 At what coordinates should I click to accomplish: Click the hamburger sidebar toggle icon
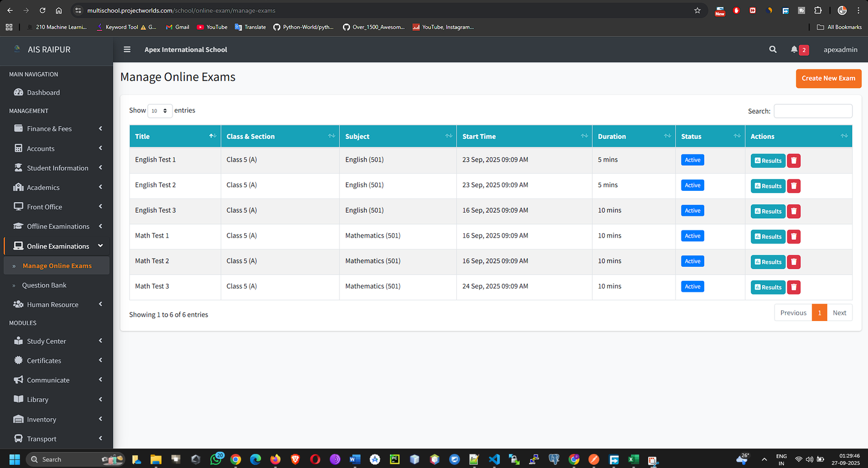127,49
